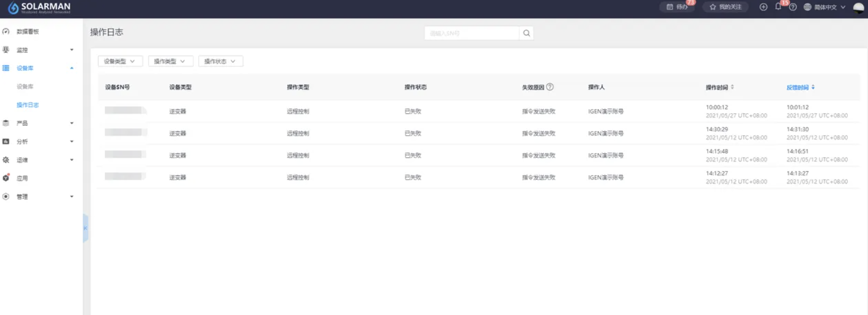868x315 pixels.
Task: Change language via 简体中文 dropdown
Action: pos(826,7)
